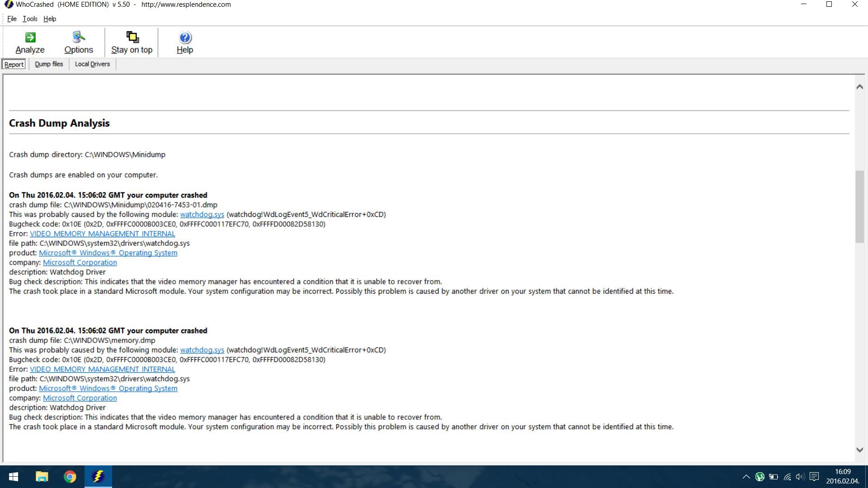Click the Analyze toolbar icon

click(x=30, y=42)
